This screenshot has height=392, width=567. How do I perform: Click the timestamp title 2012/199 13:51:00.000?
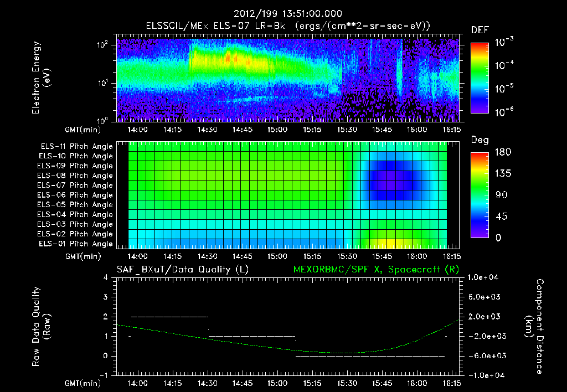coord(288,14)
